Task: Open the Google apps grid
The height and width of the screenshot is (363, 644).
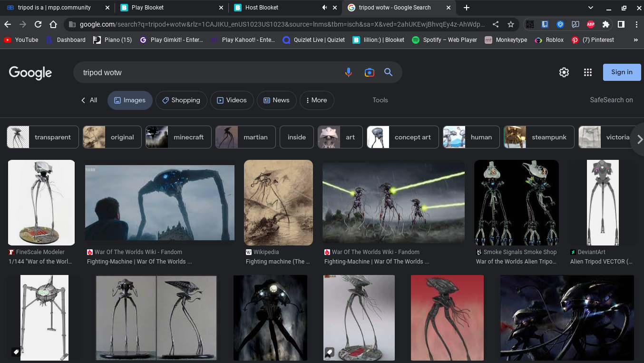Action: click(x=587, y=72)
